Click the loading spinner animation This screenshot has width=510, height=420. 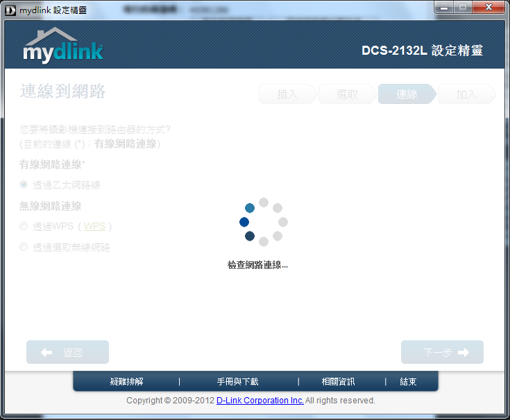coord(264,222)
